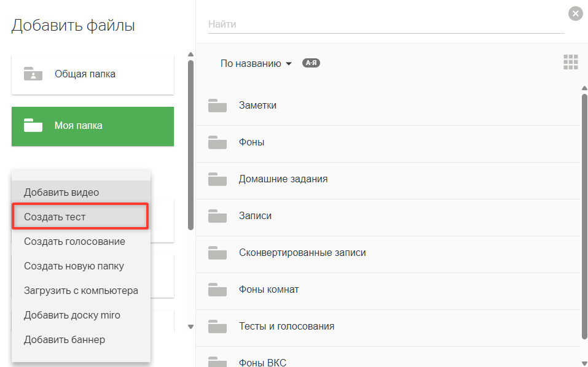The image size is (588, 367).
Task: Click the Моя папка folder icon
Action: [x=33, y=125]
